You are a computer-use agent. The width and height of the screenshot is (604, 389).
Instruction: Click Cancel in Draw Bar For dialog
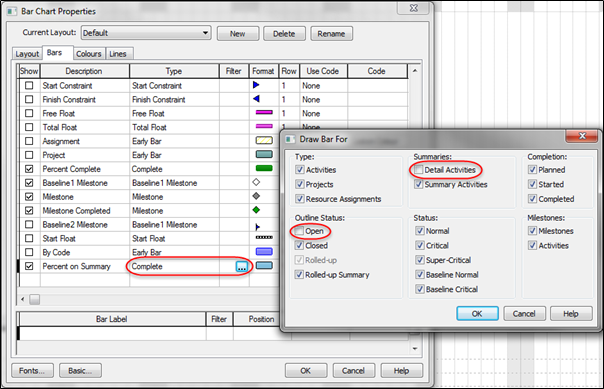click(x=524, y=314)
